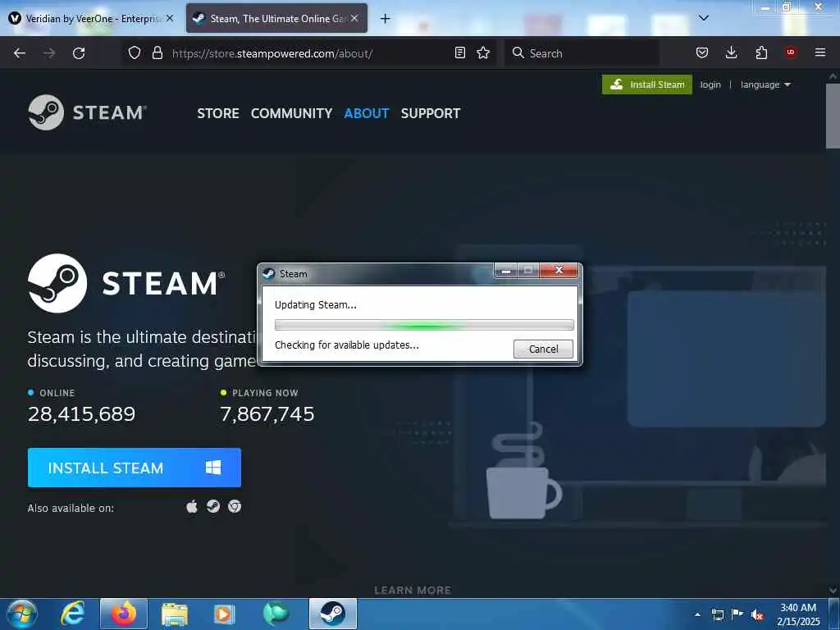The image size is (840, 630).
Task: Click the uBlock Origin red shield icon
Action: (790, 52)
